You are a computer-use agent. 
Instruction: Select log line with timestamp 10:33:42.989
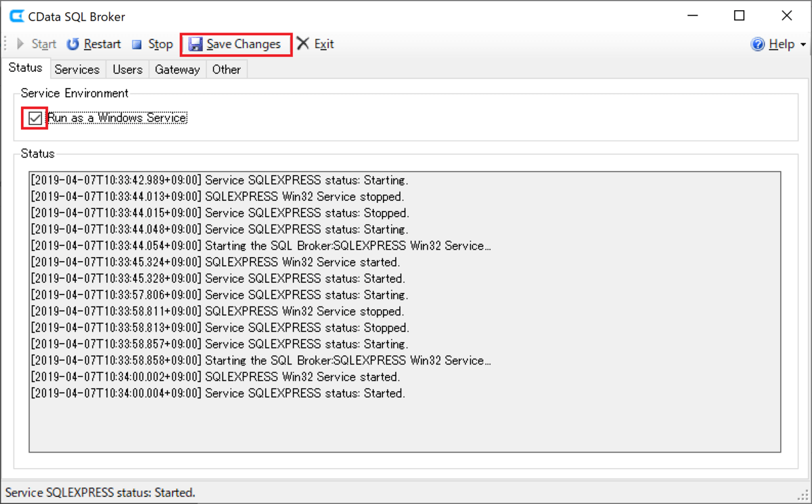pyautogui.click(x=220, y=181)
